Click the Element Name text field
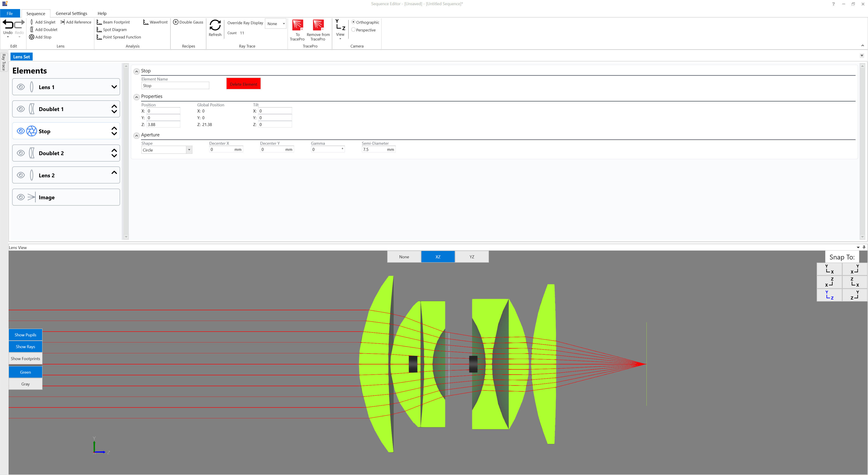Viewport: 868px width, 475px height. [x=175, y=85]
